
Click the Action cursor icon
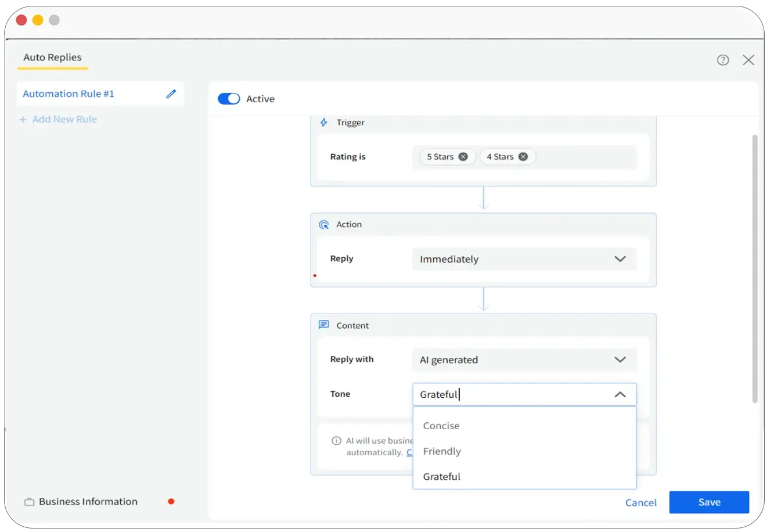point(324,225)
